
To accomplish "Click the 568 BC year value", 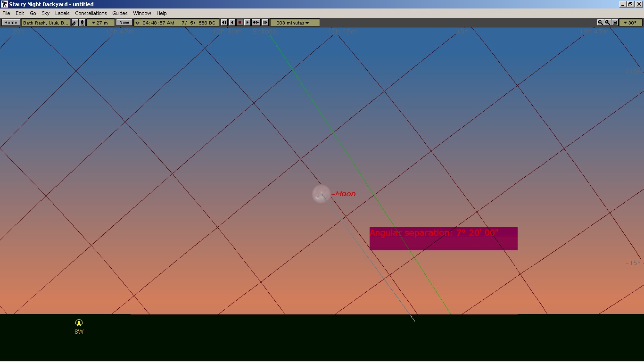I will click(207, 23).
